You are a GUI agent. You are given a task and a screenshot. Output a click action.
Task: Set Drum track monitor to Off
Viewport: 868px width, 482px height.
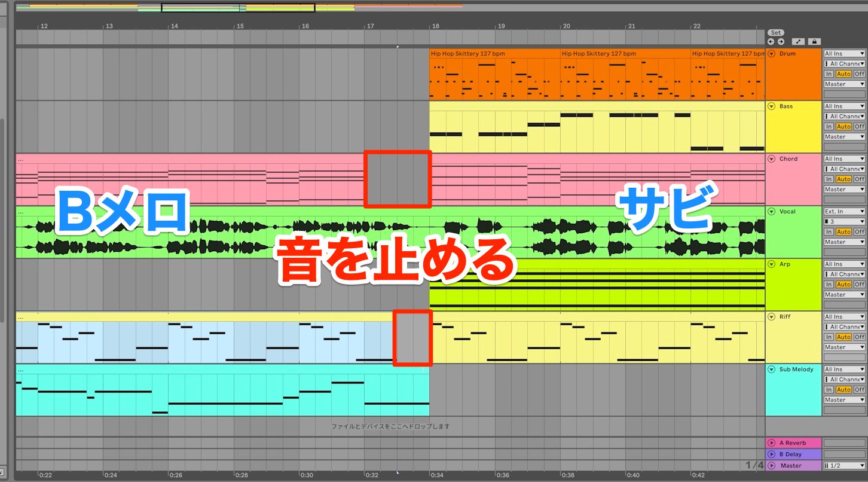click(859, 74)
